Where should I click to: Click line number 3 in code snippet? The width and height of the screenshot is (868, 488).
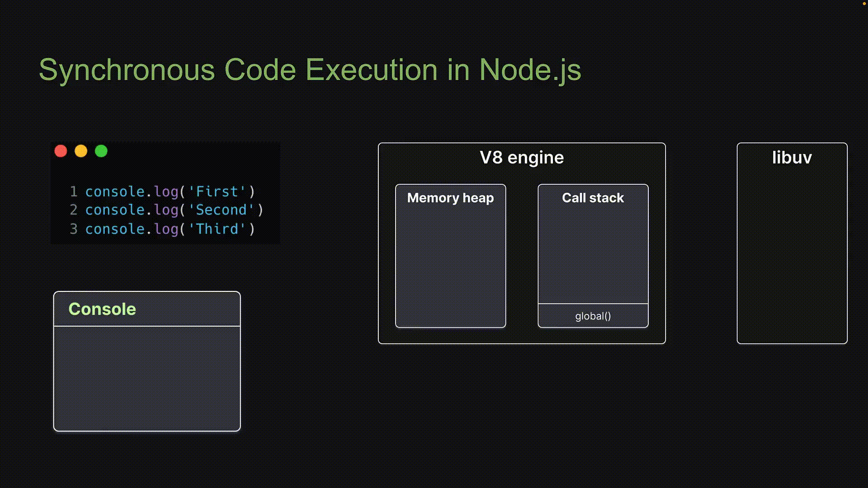[x=74, y=229]
